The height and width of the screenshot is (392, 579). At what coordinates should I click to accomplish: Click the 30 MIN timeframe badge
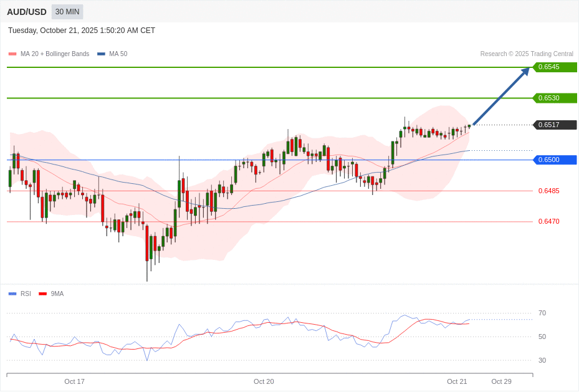point(67,12)
